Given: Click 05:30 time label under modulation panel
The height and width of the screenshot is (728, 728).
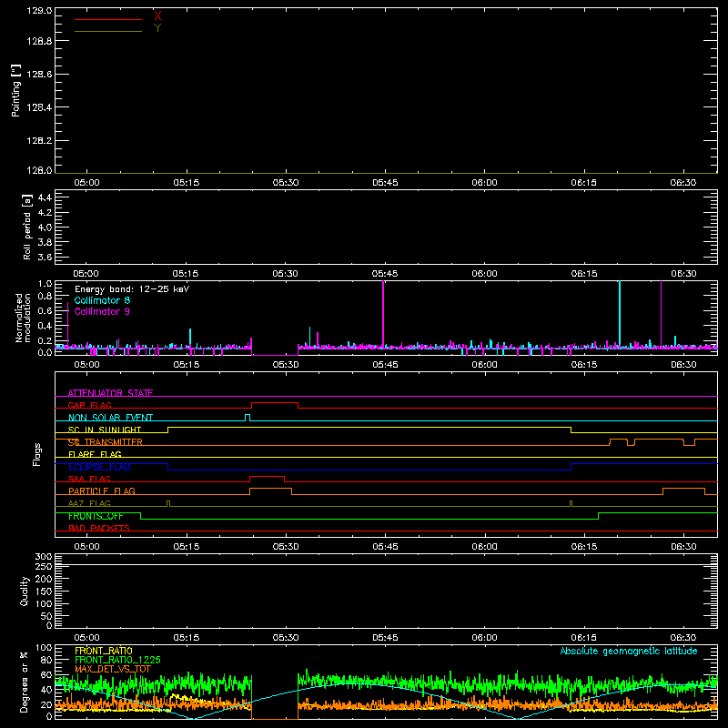Looking at the screenshot, I should (x=286, y=365).
